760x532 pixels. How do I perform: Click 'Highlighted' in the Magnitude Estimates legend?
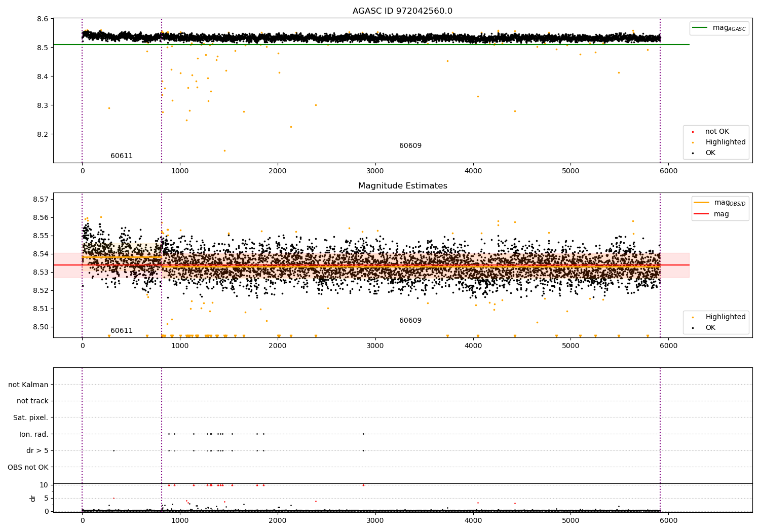point(726,317)
